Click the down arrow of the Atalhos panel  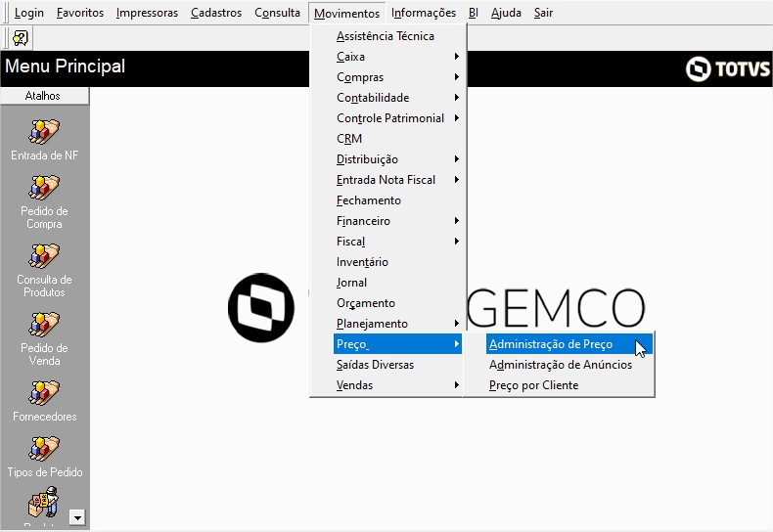(x=77, y=517)
